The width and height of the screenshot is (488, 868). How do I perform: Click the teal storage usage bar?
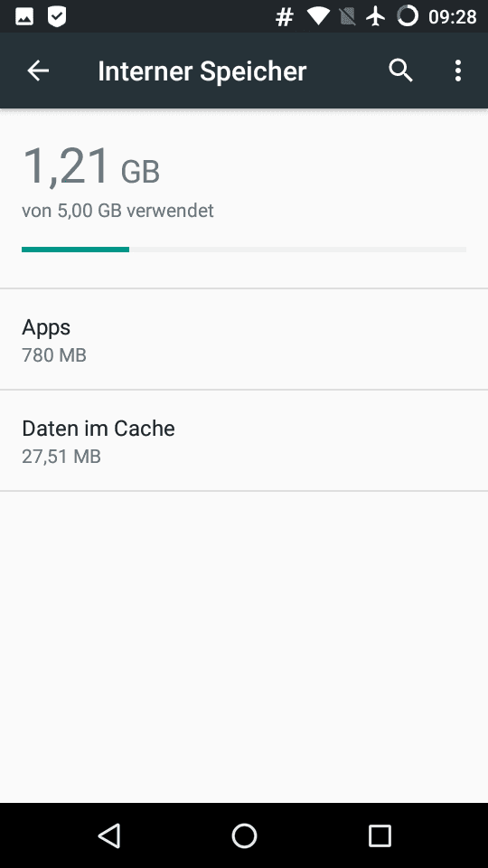click(75, 250)
